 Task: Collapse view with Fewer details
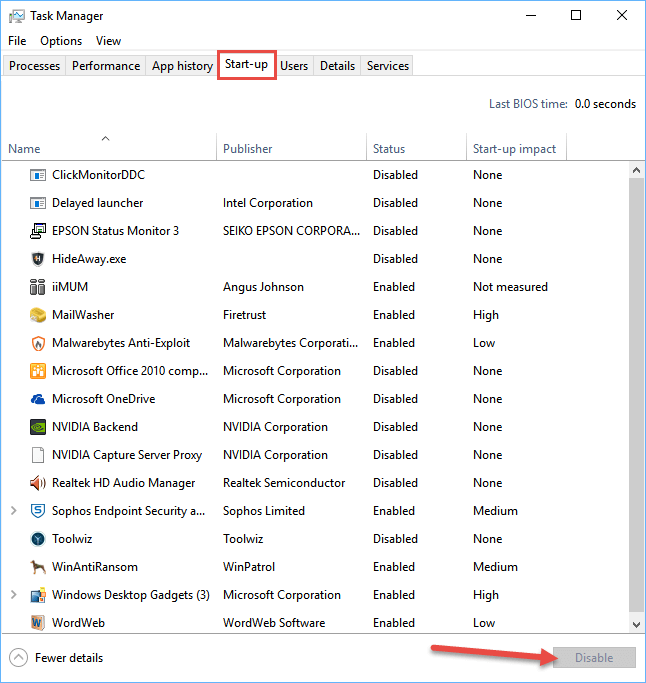(x=56, y=658)
